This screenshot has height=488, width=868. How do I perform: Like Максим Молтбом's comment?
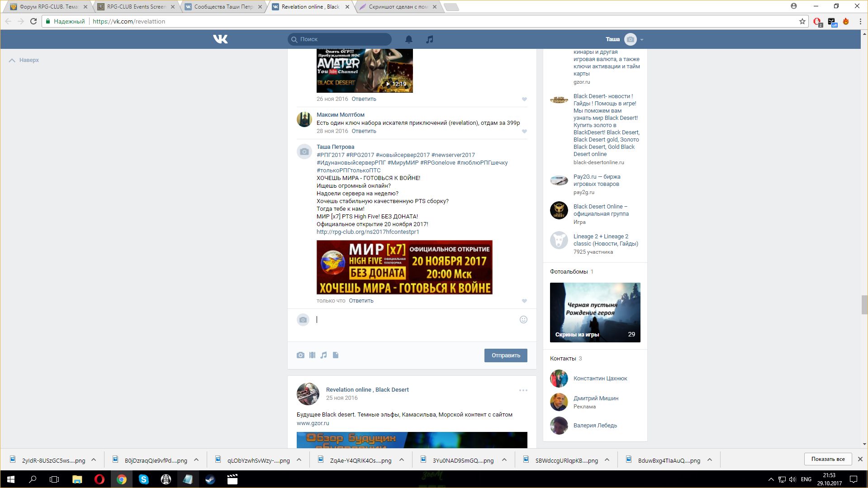[524, 131]
